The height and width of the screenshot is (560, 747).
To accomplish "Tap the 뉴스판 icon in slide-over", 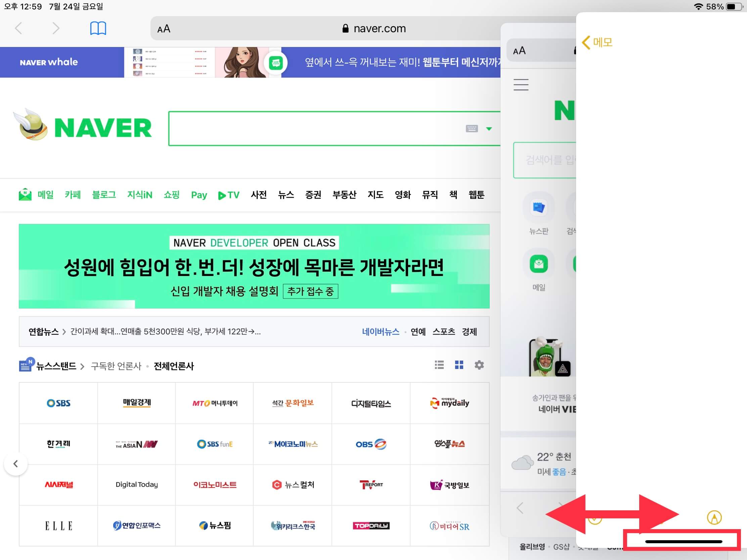I will click(538, 207).
